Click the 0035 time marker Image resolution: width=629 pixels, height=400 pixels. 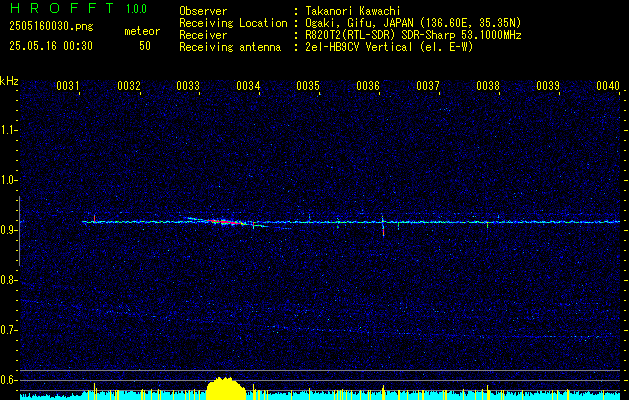tap(308, 86)
